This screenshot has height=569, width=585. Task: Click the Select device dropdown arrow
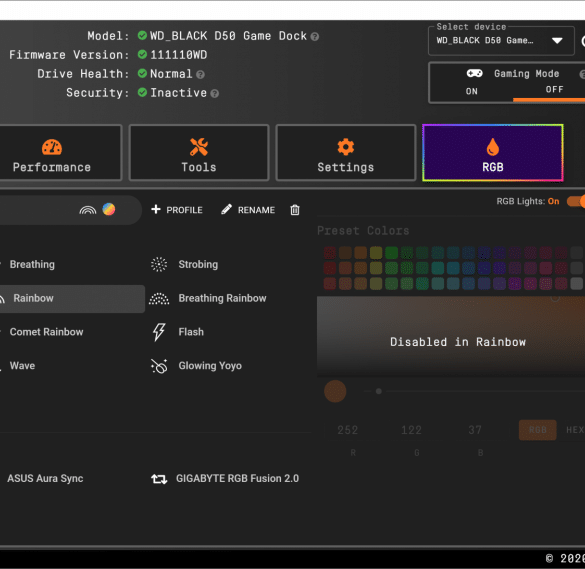pos(557,40)
